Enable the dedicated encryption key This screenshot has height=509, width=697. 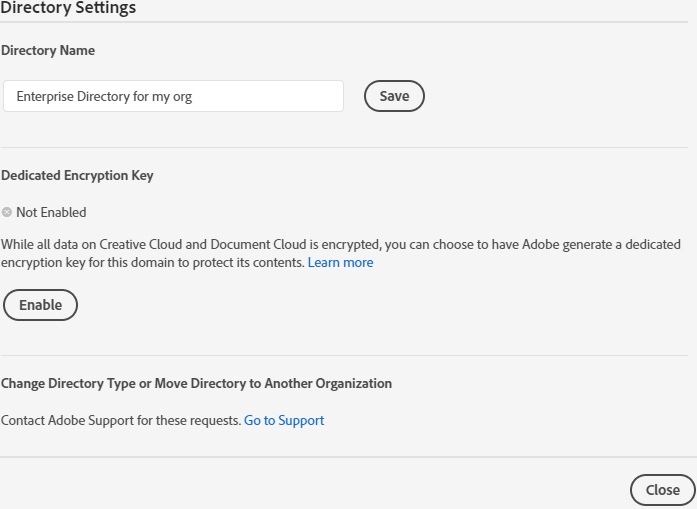(x=40, y=305)
